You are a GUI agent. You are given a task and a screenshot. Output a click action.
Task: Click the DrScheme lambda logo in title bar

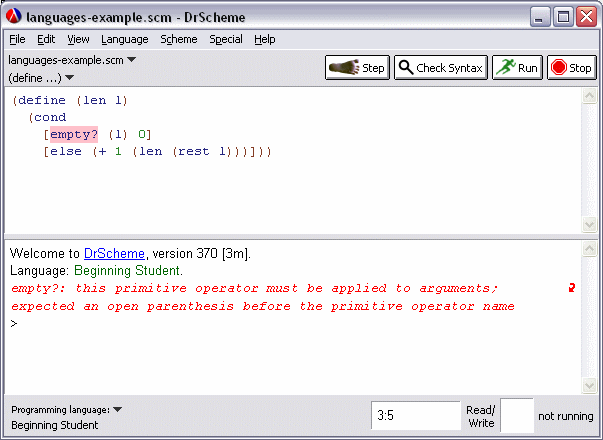pos(14,16)
